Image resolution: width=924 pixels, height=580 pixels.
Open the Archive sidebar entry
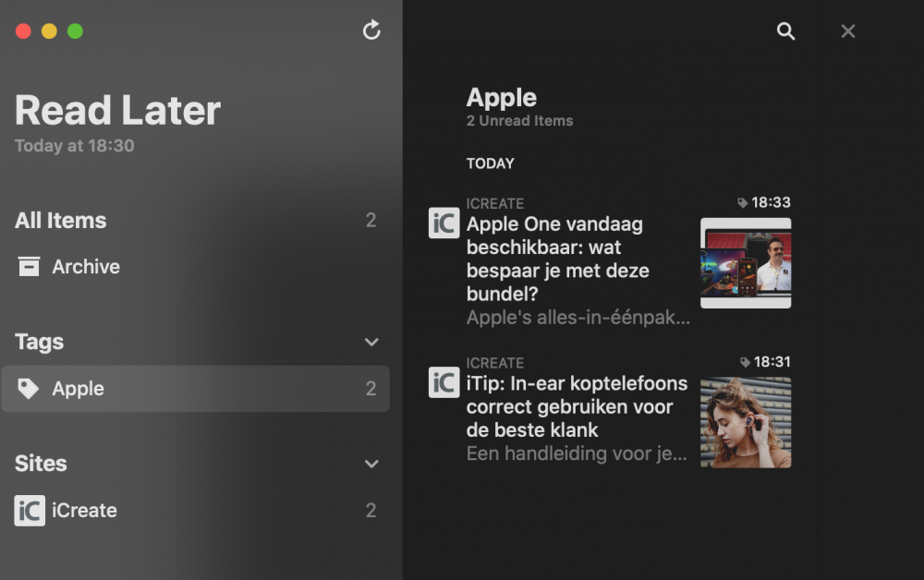(86, 267)
